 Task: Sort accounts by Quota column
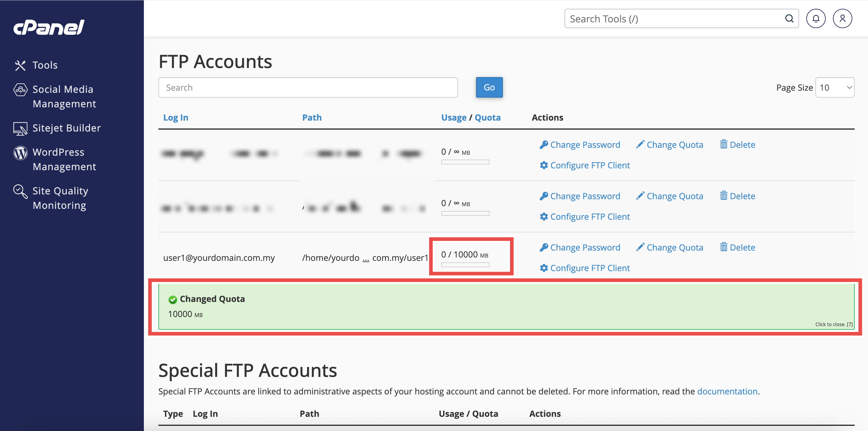487,118
